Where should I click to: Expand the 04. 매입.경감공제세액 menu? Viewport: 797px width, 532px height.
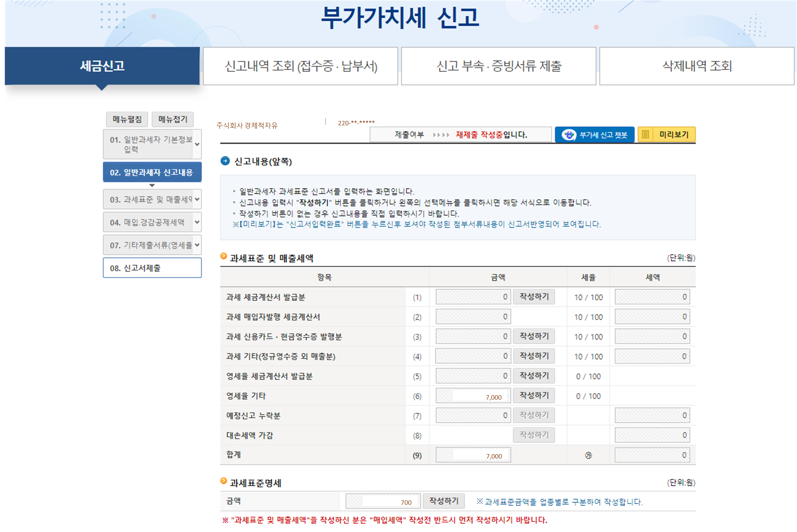pos(197,222)
